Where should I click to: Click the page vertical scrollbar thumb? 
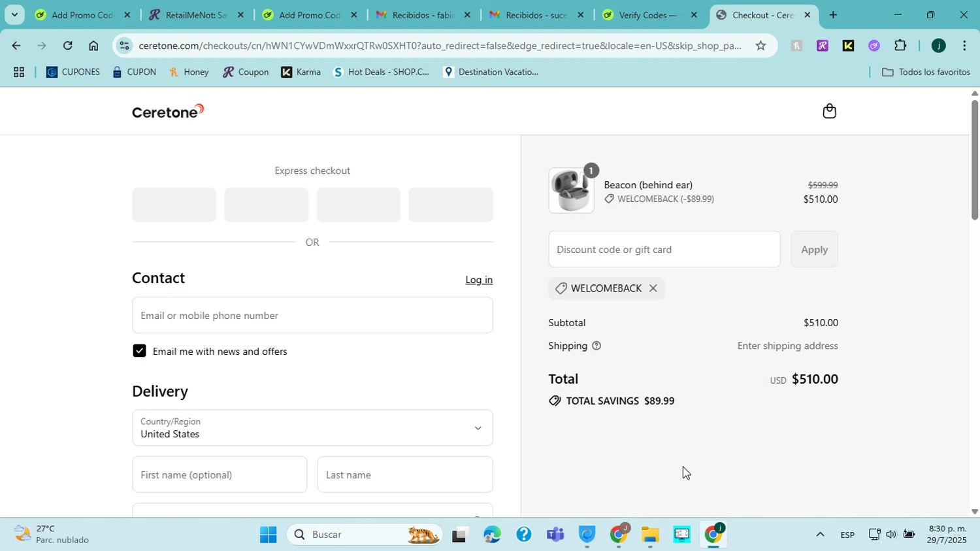coord(974,159)
